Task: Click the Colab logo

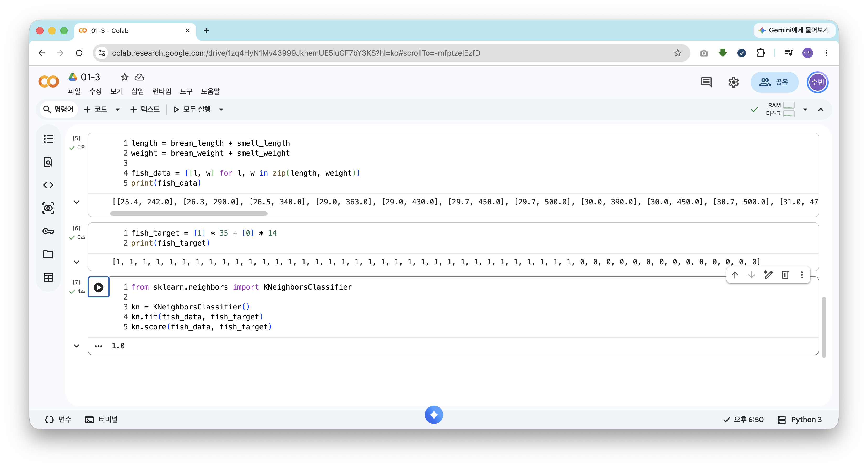Action: coord(49,81)
